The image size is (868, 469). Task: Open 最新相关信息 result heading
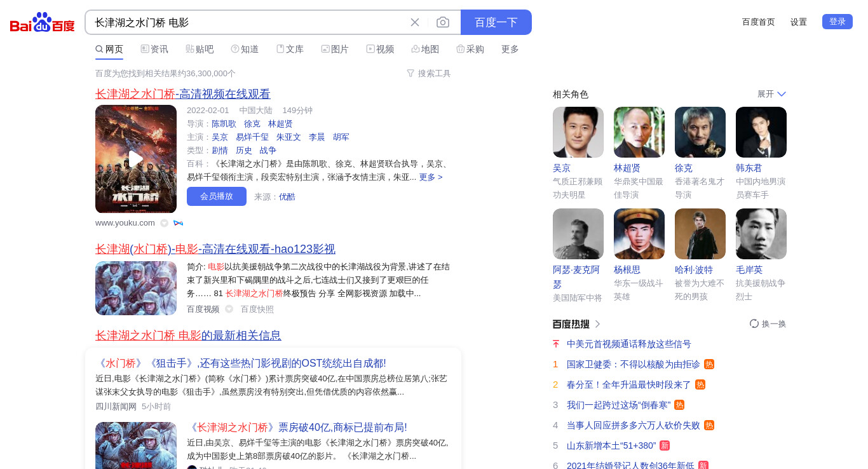(188, 336)
